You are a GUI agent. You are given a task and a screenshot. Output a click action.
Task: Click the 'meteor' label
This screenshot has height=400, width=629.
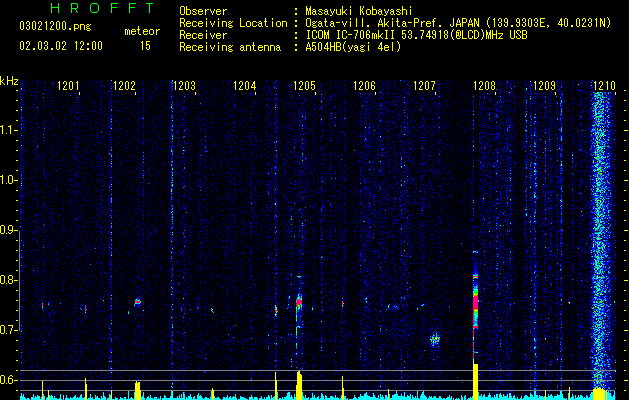point(142,31)
